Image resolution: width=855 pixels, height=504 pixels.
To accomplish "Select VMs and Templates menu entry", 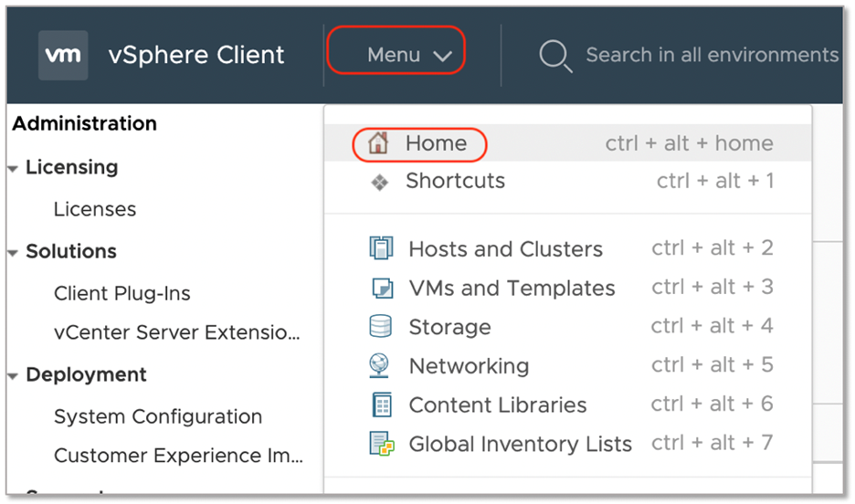I will (568, 288).
